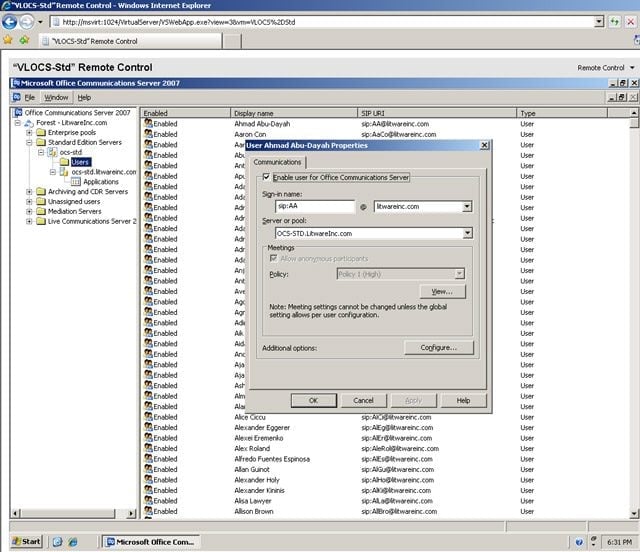Click the Refresh page icon

coord(614,22)
